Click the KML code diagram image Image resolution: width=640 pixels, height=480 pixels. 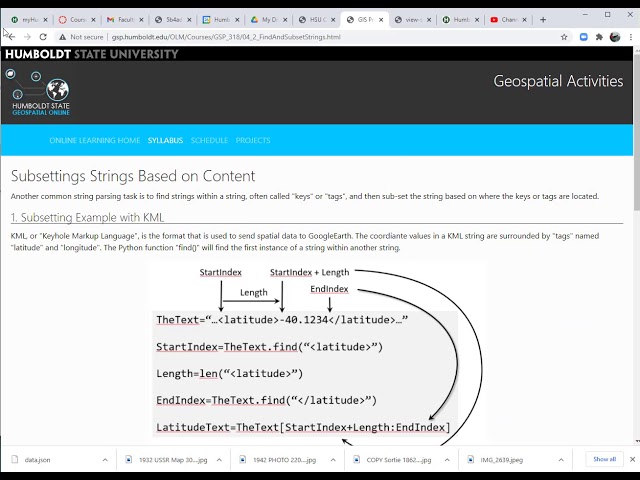pos(317,353)
